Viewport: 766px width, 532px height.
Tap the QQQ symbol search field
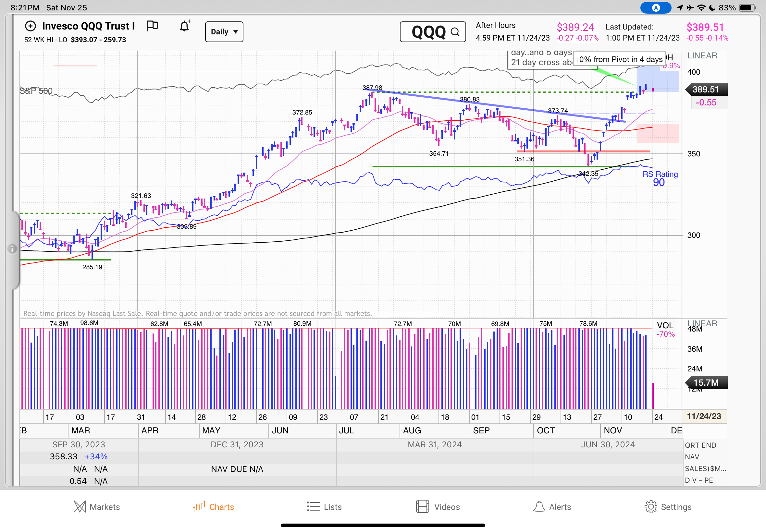click(x=433, y=32)
